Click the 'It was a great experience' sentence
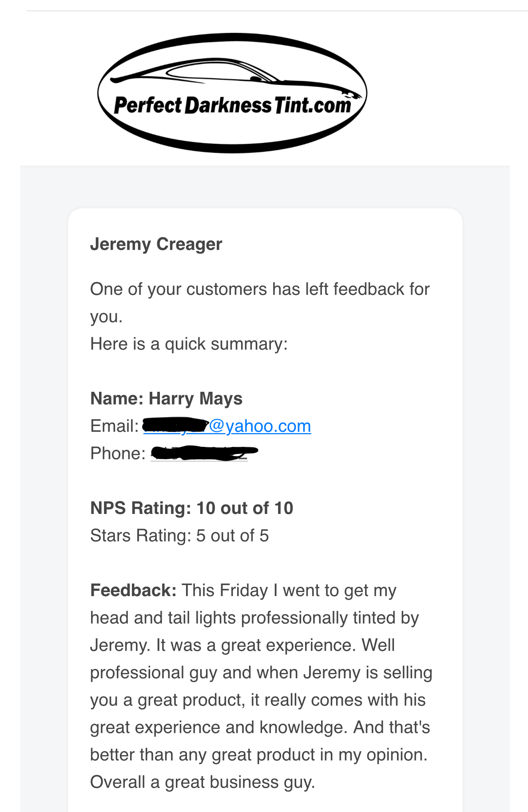 [256, 645]
